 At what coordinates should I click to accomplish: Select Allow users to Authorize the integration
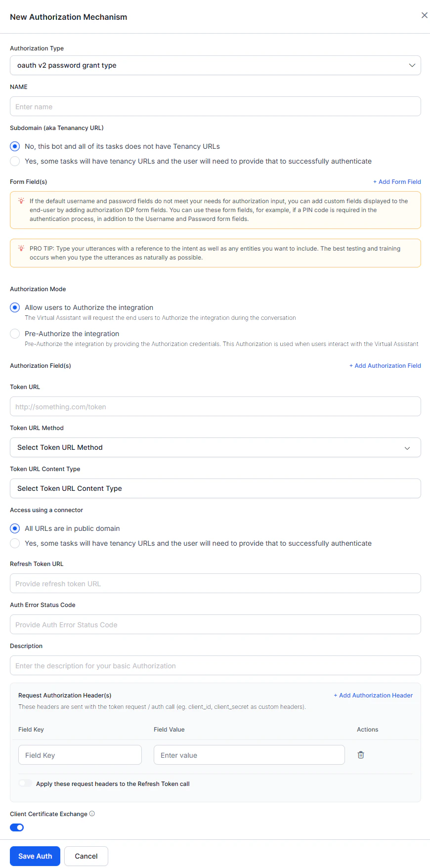(x=15, y=307)
